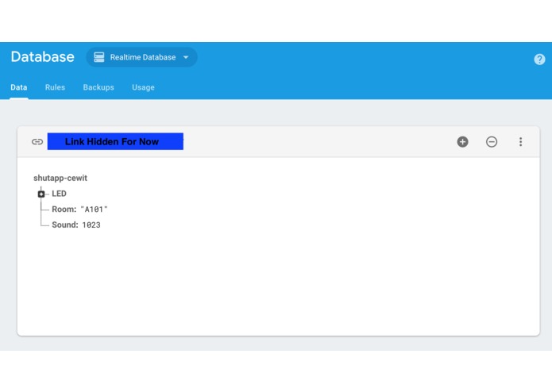Go to the Usage tab
The width and height of the screenshot is (552, 392).
coord(143,87)
